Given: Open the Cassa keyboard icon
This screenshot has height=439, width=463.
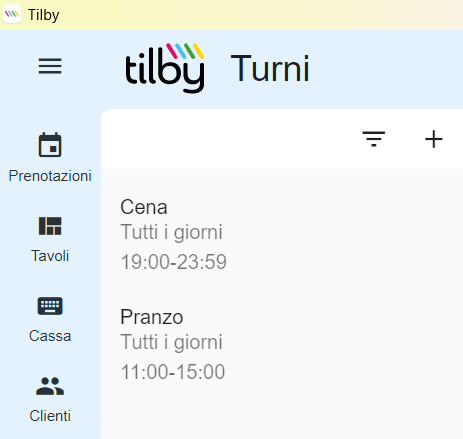Looking at the screenshot, I should pyautogui.click(x=50, y=306).
